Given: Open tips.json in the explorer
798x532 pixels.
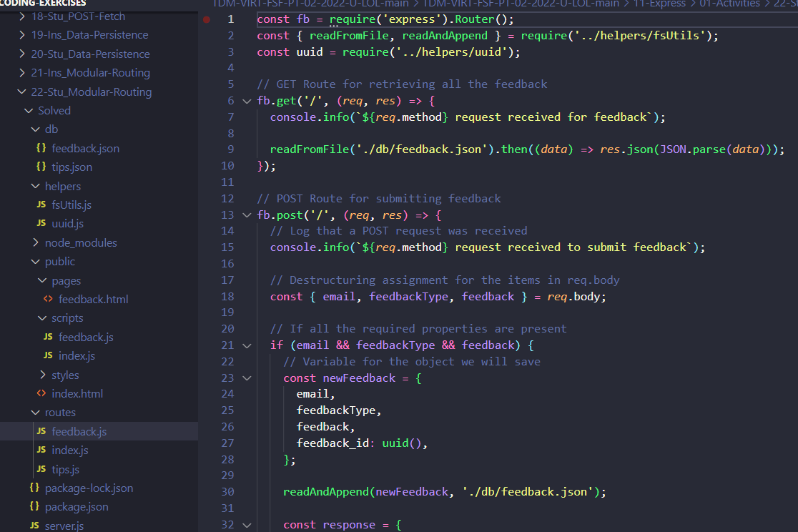Looking at the screenshot, I should tap(72, 167).
